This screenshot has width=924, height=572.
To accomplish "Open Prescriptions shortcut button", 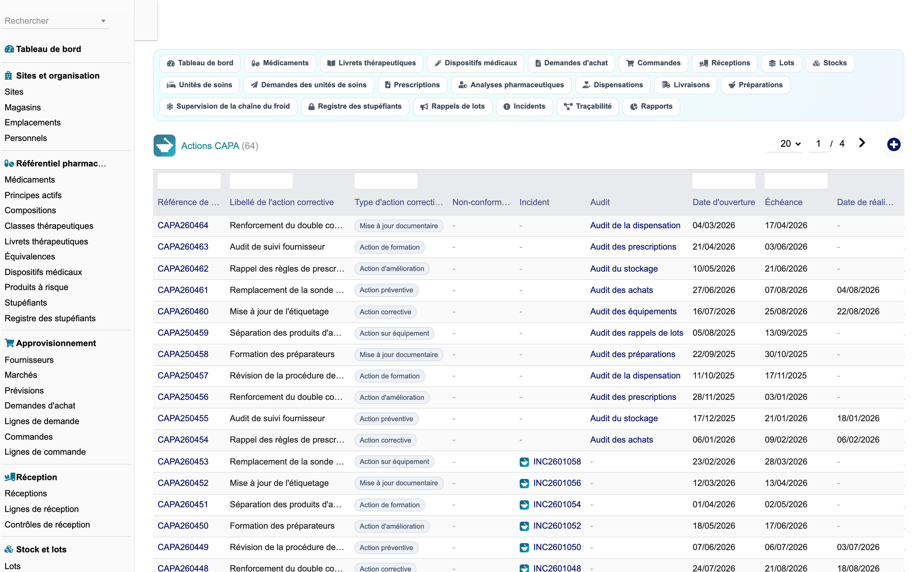I will pos(412,85).
